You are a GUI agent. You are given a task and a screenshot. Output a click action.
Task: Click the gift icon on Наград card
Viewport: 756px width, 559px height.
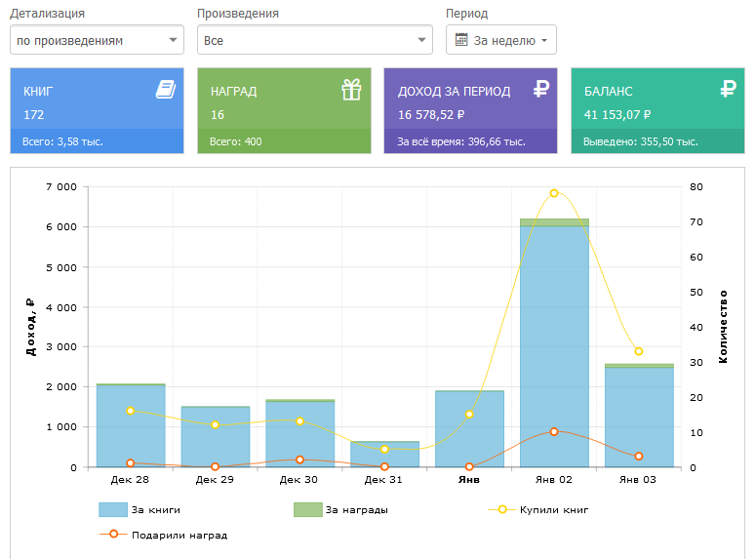[x=351, y=90]
